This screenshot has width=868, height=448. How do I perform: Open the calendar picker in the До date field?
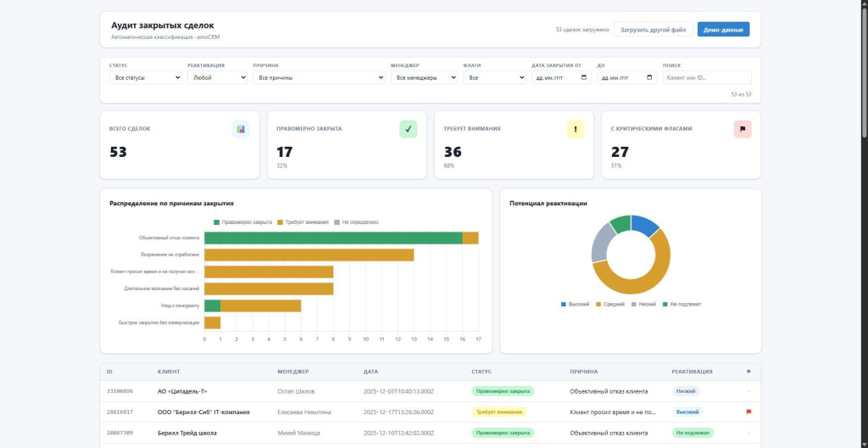pyautogui.click(x=649, y=77)
